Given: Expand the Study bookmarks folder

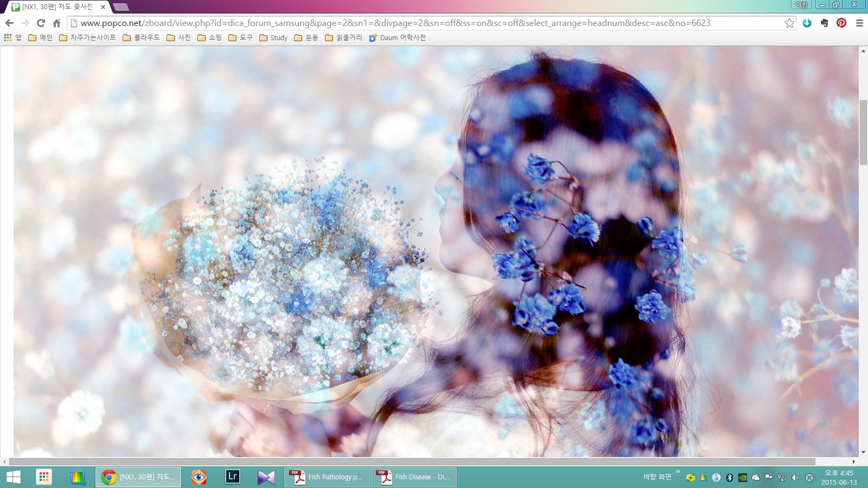Looking at the screenshot, I should pyautogui.click(x=273, y=37).
